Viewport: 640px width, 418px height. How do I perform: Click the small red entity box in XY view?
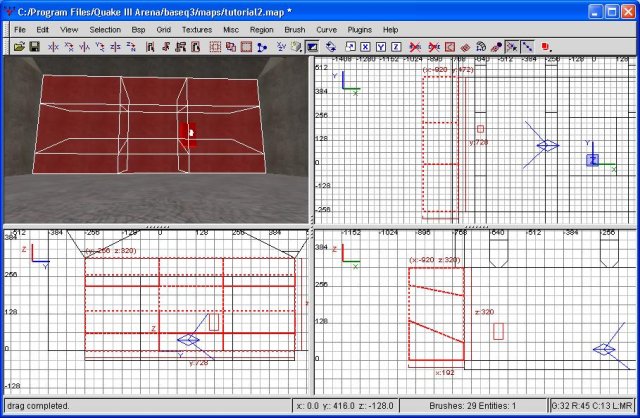(480, 129)
